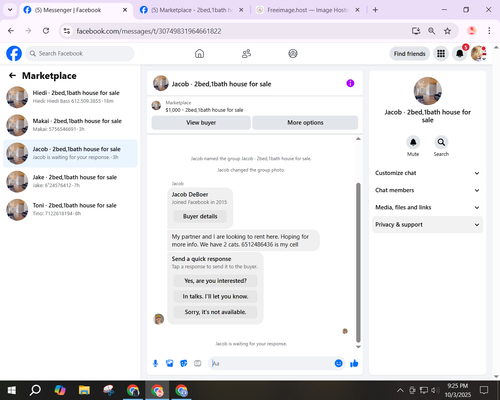The image size is (500, 400).
Task: Switch to the Freeimage.host tab
Action: [x=303, y=10]
